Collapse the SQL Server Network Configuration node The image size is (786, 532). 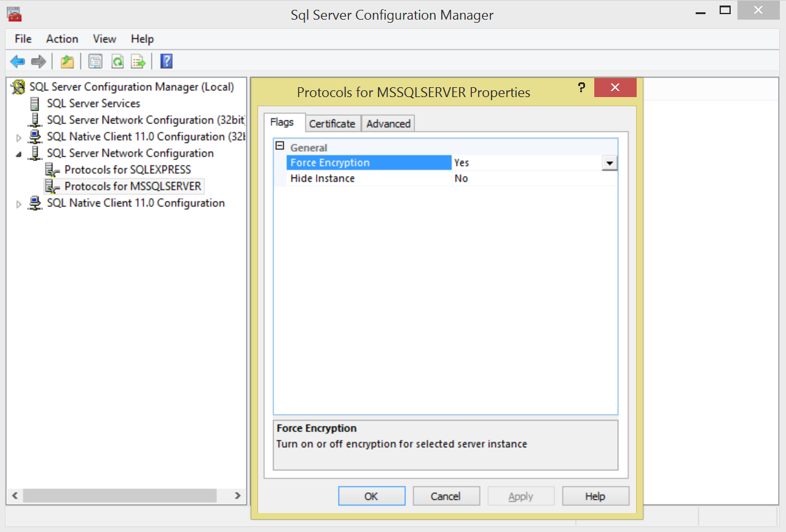[x=19, y=154]
